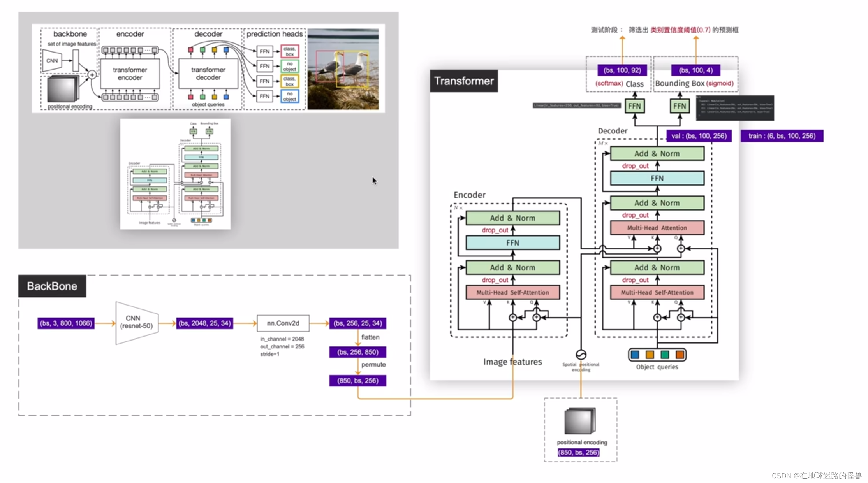Viewport: 868px width, 483px height.
Task: Click the permute label
Action: (373, 365)
